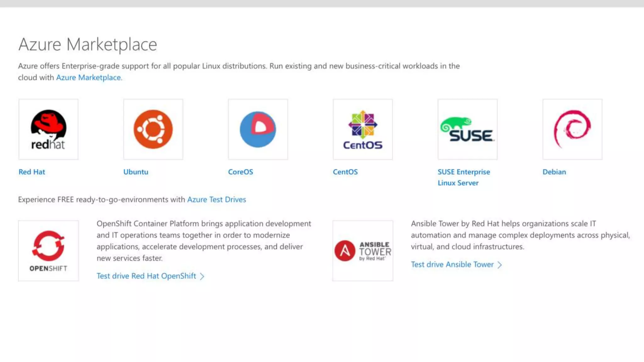Screen dimensions: 644x362
Task: Click the OpenShift logo tile
Action: coord(48,250)
